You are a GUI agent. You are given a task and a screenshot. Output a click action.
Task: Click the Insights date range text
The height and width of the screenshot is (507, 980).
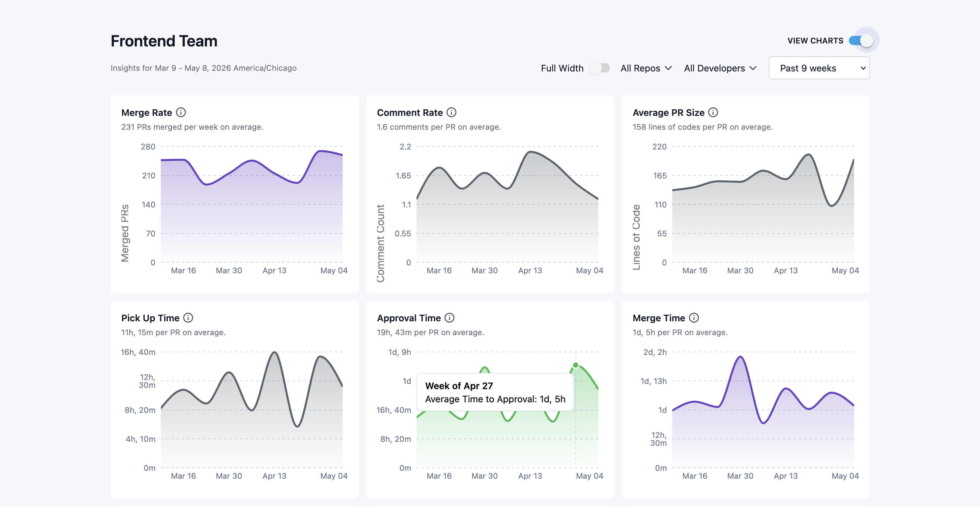click(x=204, y=68)
